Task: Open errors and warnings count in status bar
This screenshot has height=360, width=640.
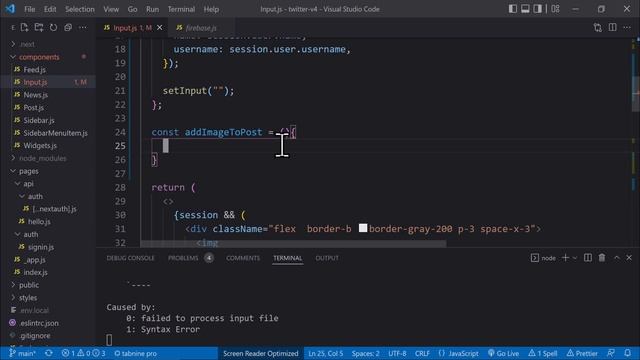Action: [83, 353]
